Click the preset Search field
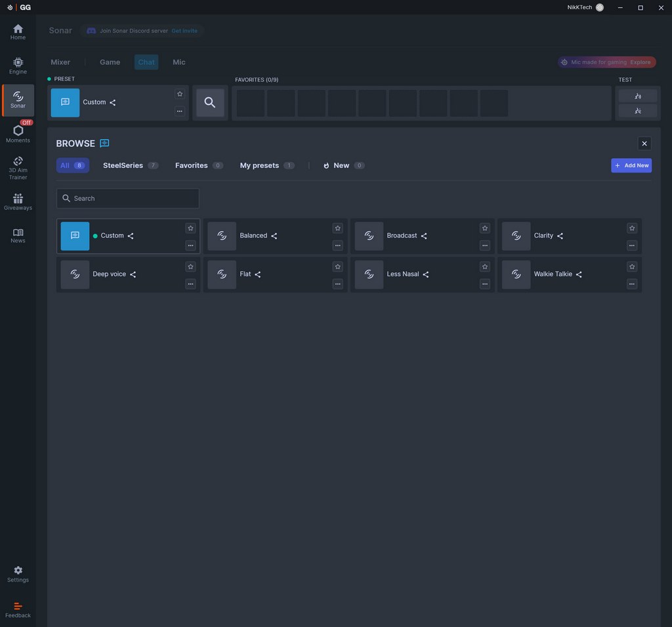 128,198
